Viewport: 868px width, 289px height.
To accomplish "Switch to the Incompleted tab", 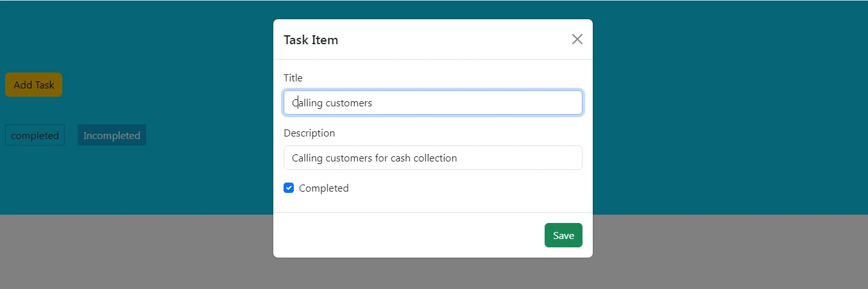I will click(112, 135).
